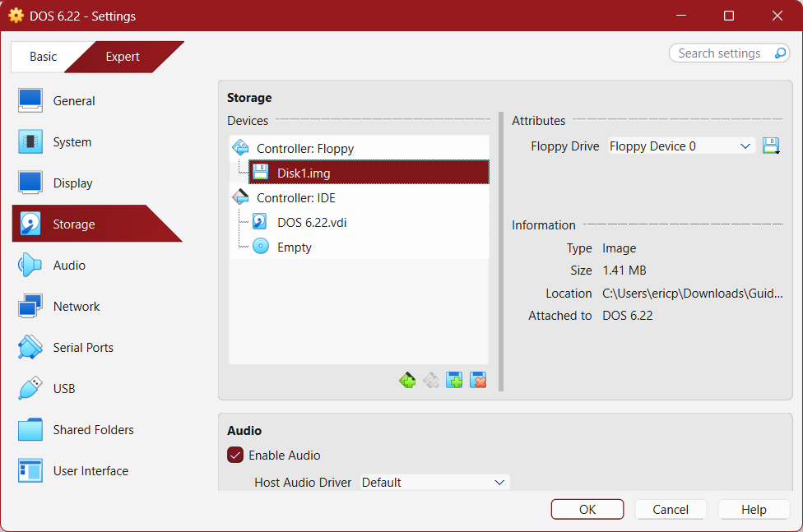803x532 pixels.
Task: Open Shared Folders settings
Action: [x=93, y=430]
